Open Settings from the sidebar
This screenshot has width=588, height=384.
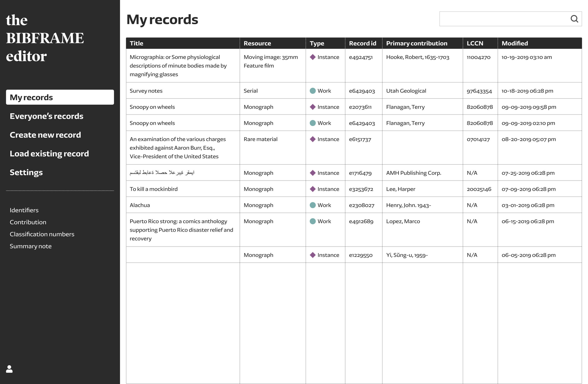(x=26, y=173)
